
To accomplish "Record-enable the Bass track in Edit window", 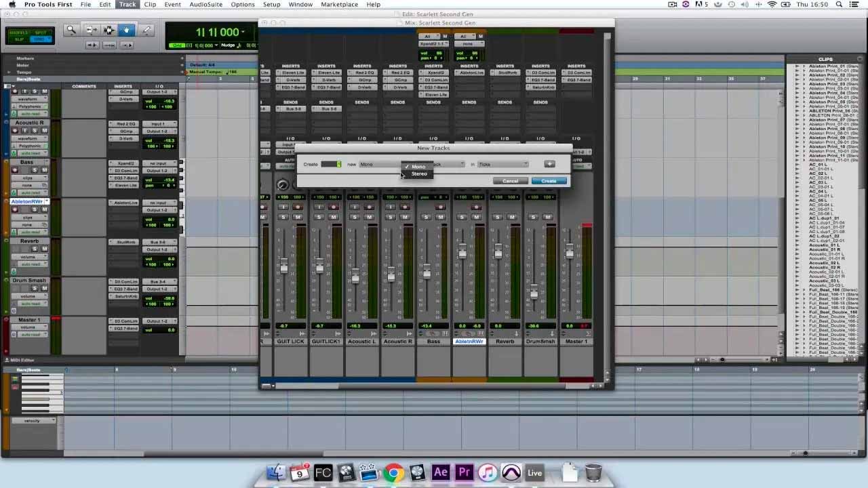I will [x=15, y=170].
